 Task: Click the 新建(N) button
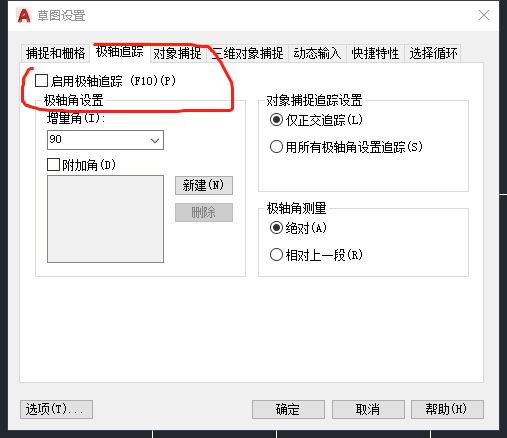click(204, 185)
